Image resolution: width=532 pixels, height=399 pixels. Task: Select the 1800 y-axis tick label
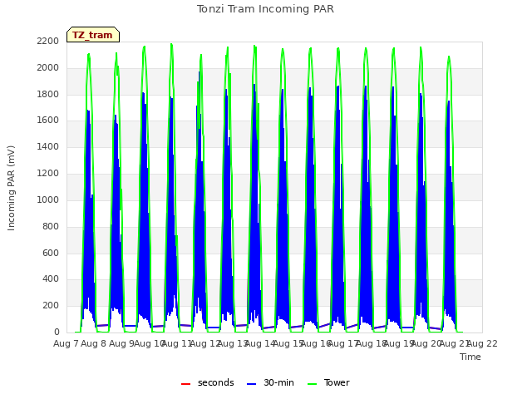(48, 94)
